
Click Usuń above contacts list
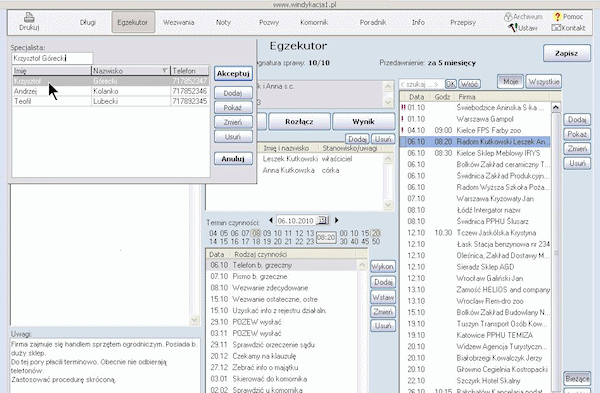tap(383, 139)
